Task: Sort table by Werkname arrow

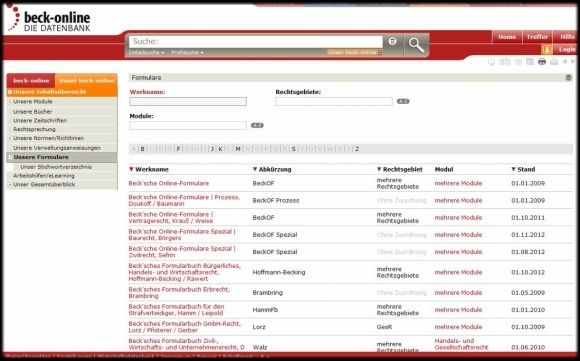Action: 131,169
